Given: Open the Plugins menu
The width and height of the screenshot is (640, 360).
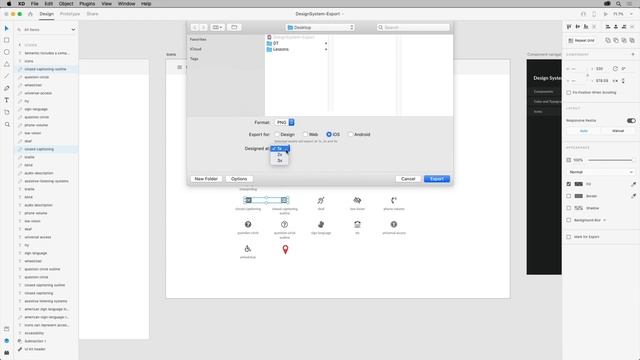Looking at the screenshot, I should click(x=87, y=4).
